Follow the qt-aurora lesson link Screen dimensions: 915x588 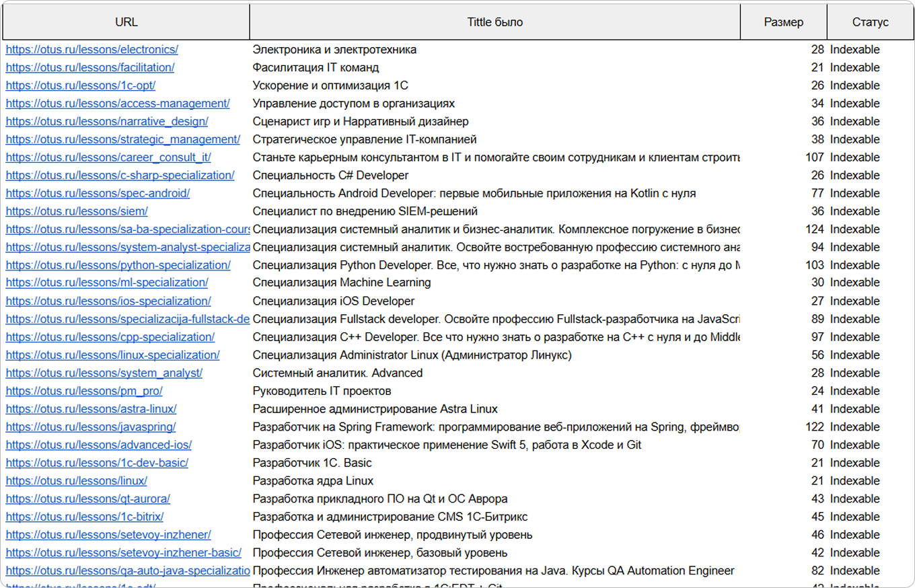tap(88, 499)
